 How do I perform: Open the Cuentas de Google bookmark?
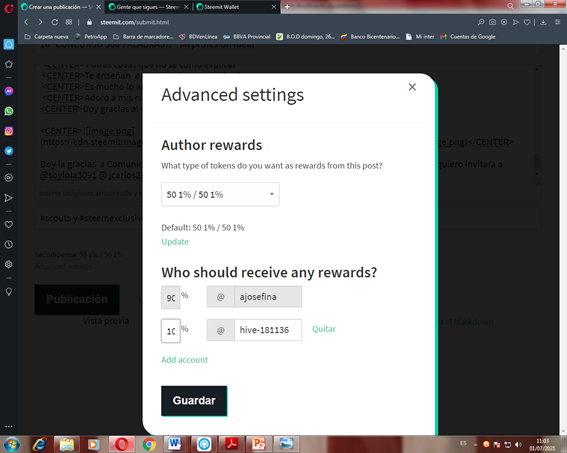468,37
